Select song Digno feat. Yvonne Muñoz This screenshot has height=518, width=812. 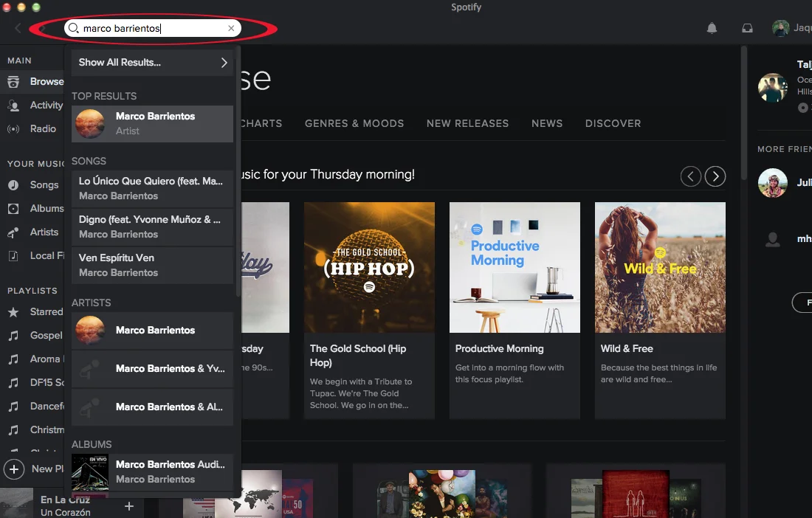pyautogui.click(x=152, y=227)
